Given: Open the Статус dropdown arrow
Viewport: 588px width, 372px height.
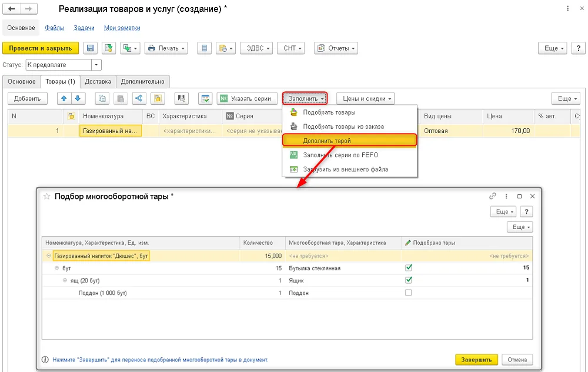Looking at the screenshot, I should 96,65.
